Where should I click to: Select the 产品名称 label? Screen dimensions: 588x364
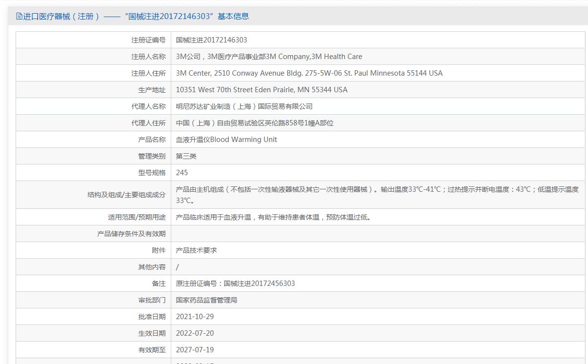152,140
